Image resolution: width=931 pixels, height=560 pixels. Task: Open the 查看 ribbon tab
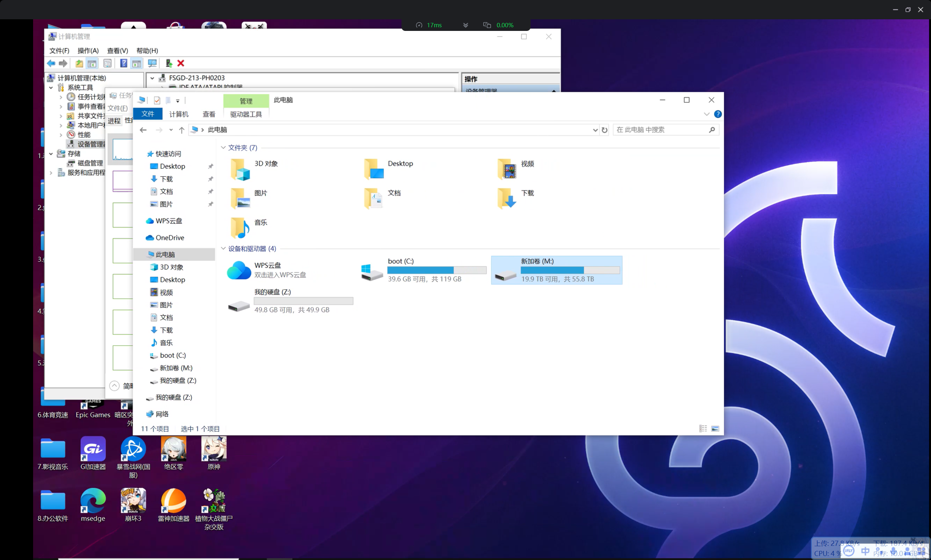click(x=209, y=114)
